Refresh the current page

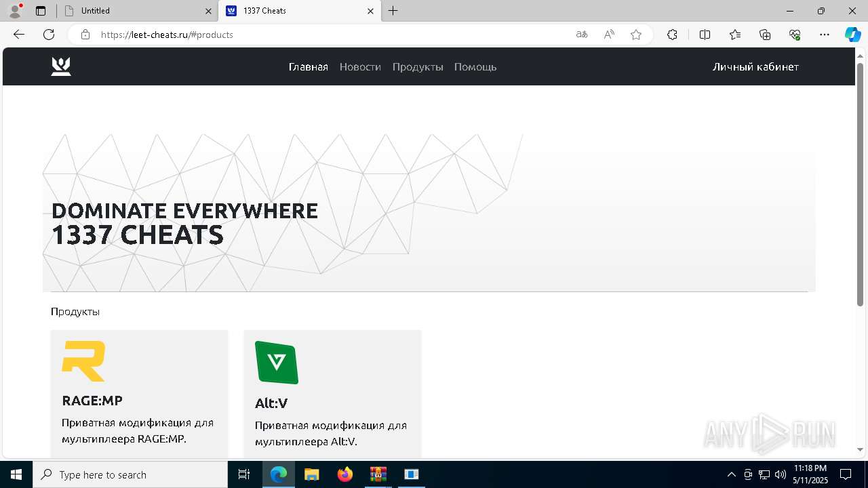point(49,35)
